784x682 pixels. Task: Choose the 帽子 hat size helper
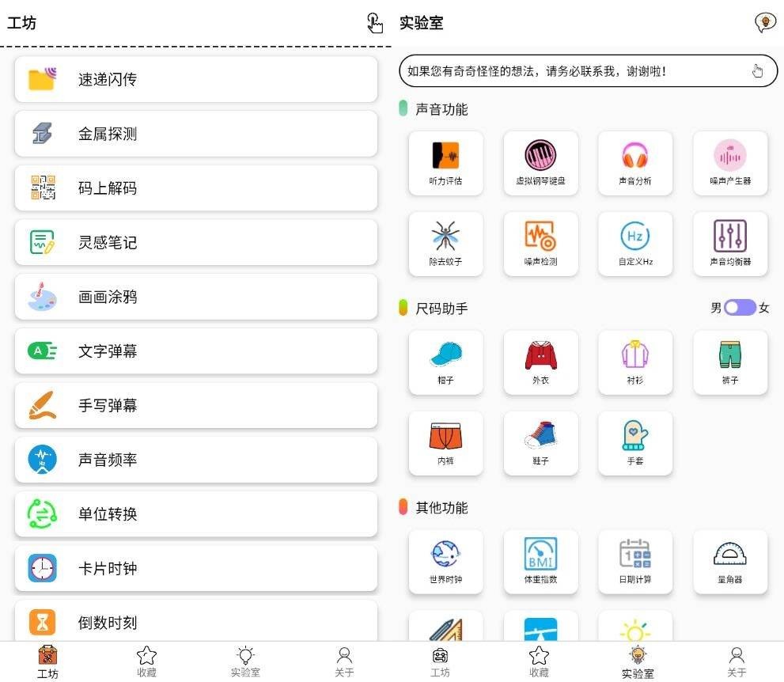click(x=445, y=362)
